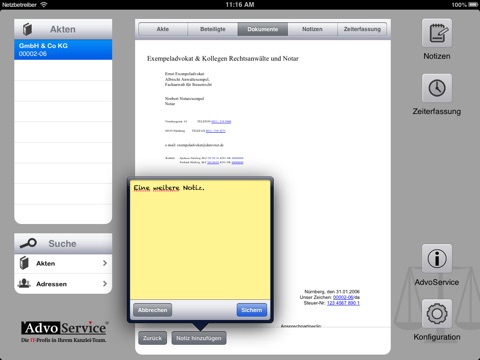
Task: Click the battery indicator in status bar
Action: (473, 5)
